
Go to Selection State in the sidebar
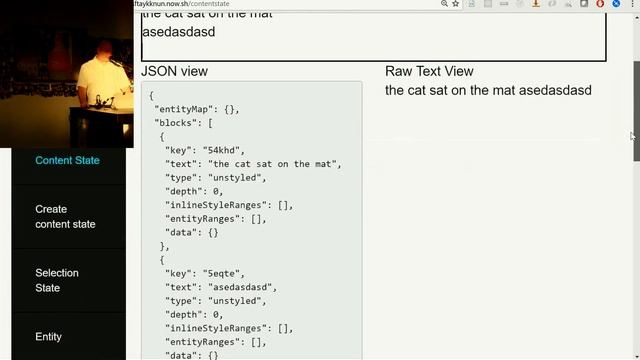(57, 280)
